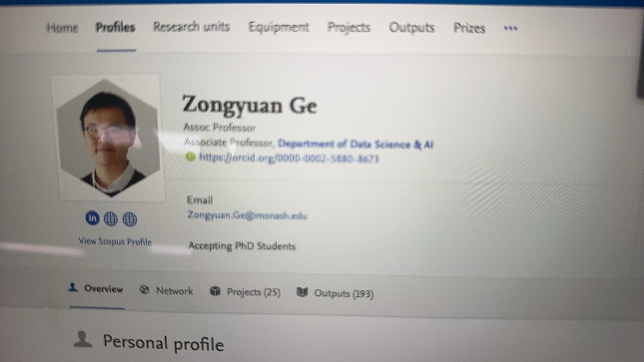Click the green ORCID icon
Image resolution: width=644 pixels, height=362 pixels.
click(191, 157)
